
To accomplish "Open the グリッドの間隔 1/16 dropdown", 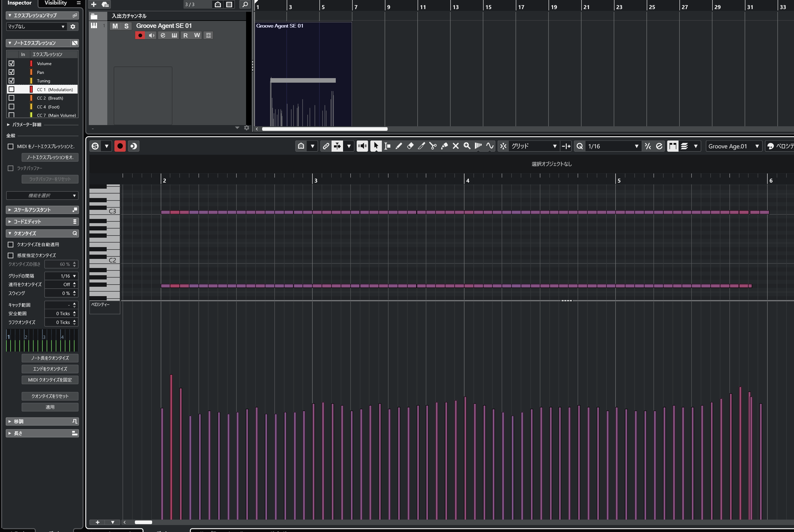I will pos(61,276).
